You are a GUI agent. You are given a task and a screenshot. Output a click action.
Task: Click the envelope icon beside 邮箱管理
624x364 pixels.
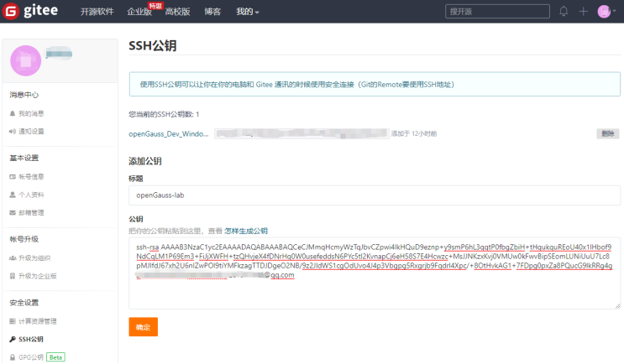(x=13, y=212)
